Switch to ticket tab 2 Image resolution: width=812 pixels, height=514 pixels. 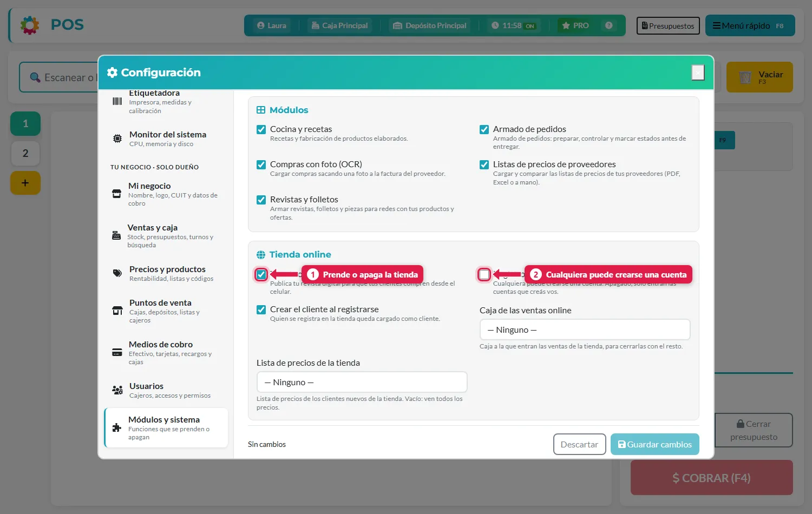pos(25,153)
